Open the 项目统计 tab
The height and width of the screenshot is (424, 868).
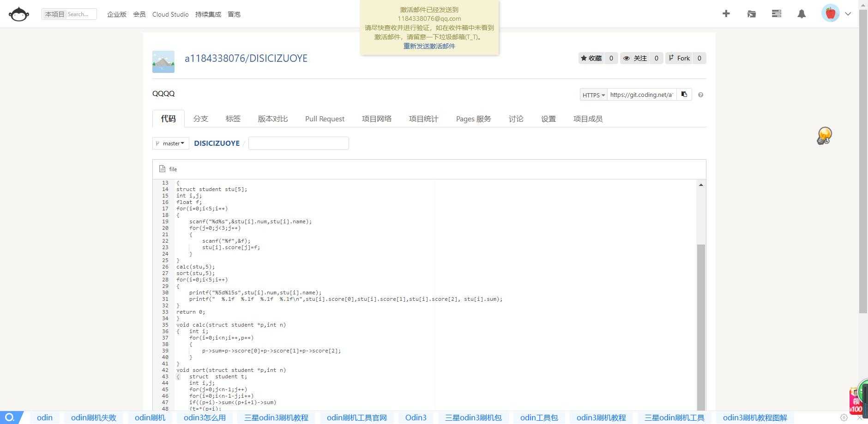[424, 119]
